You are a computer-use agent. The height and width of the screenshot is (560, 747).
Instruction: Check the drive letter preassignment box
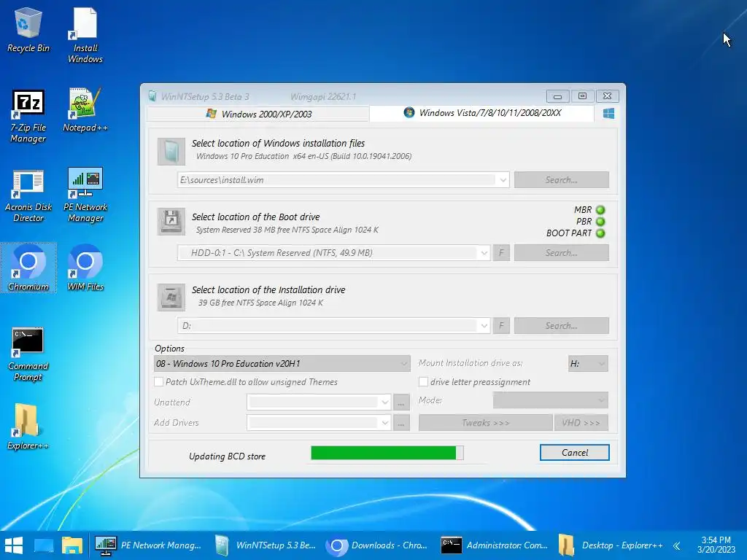pyautogui.click(x=423, y=382)
